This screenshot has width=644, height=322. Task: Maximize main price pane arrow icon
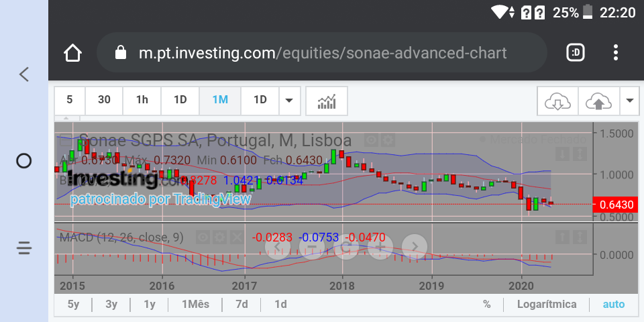580,154
